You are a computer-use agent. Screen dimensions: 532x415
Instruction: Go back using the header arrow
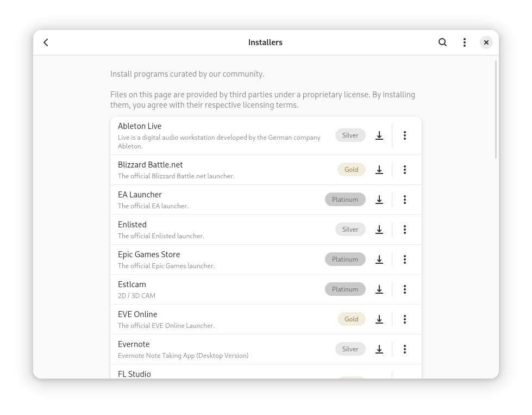click(46, 42)
